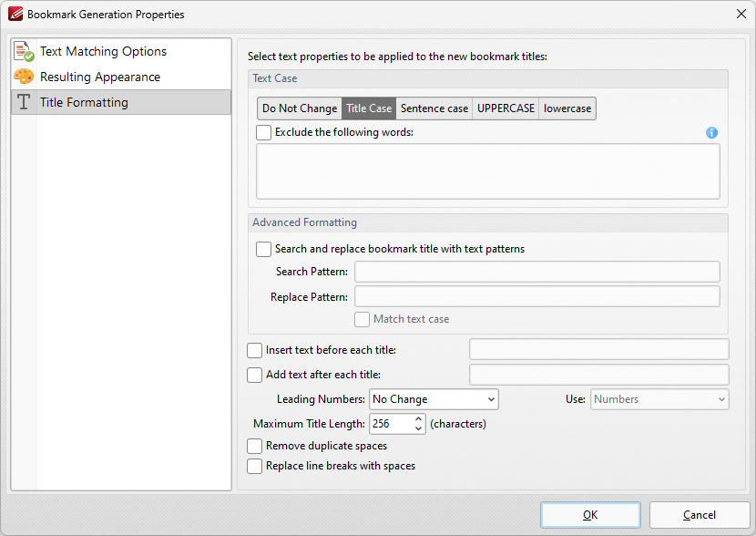Tick Search and replace bookmark title checkbox
Screen dimensions: 756x536
point(264,249)
